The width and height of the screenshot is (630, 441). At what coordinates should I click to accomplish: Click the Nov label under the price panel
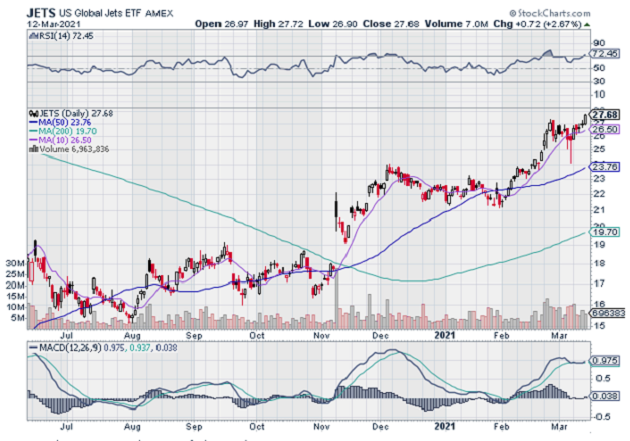321,335
